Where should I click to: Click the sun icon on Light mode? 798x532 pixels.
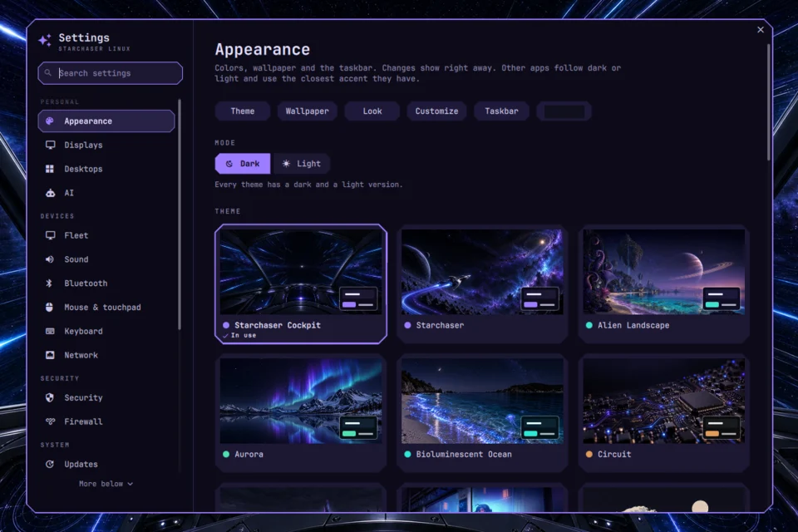[286, 164]
